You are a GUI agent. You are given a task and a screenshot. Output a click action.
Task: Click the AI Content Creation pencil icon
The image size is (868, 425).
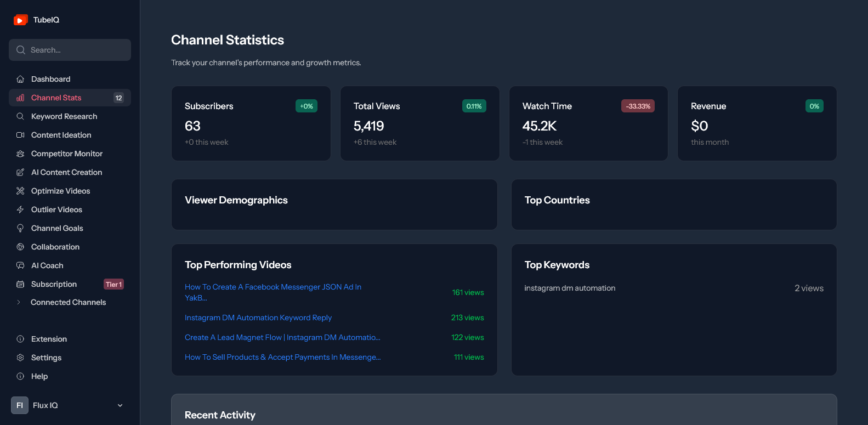[x=20, y=172]
